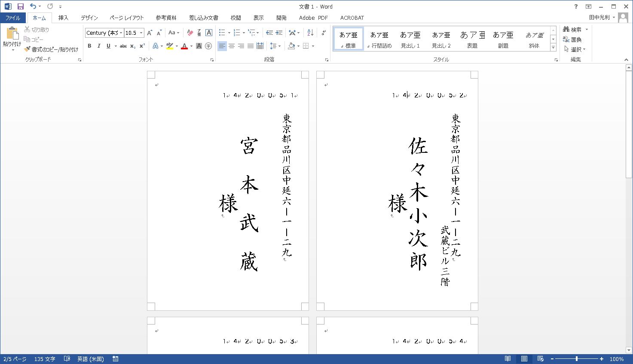Screen dimensions: 633x364
Task: Open 置換 replace dialog
Action: 572,39
